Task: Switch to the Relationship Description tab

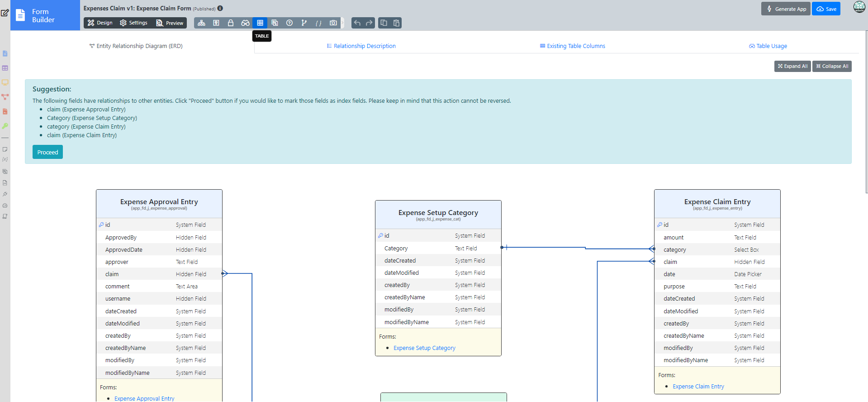Action: 361,46
